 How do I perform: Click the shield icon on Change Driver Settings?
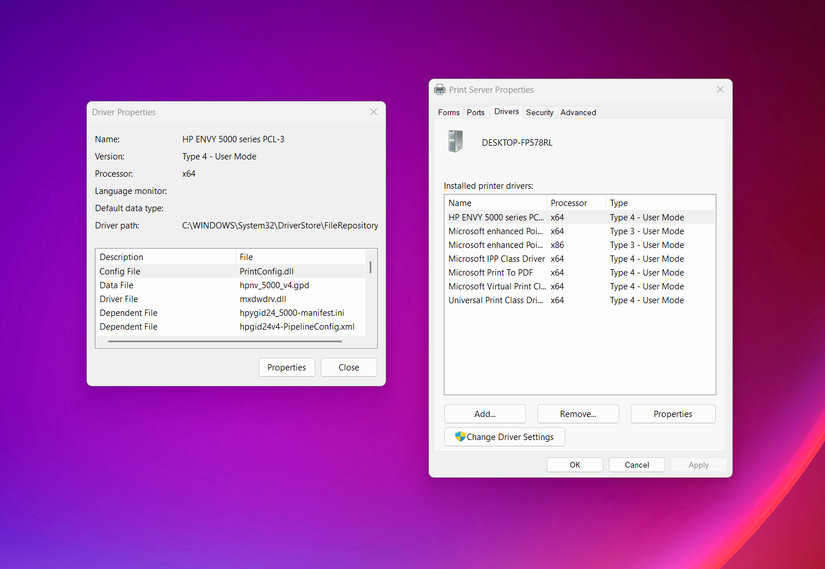[460, 436]
